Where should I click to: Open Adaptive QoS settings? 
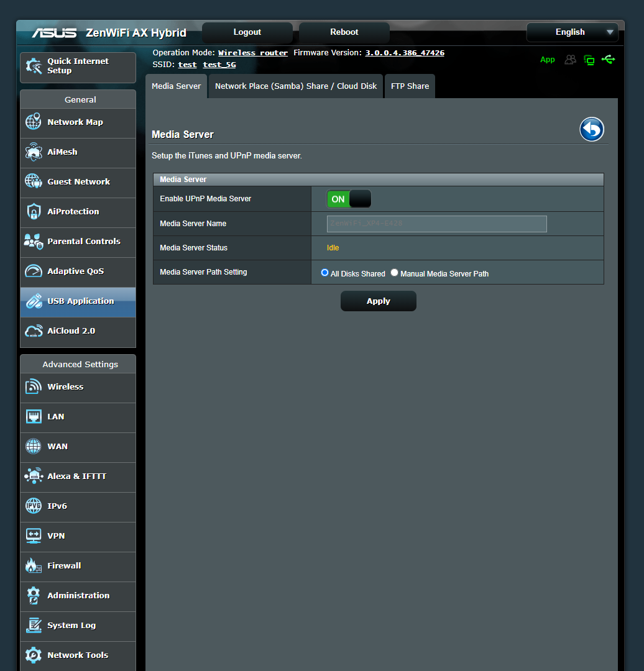tap(34, 272)
